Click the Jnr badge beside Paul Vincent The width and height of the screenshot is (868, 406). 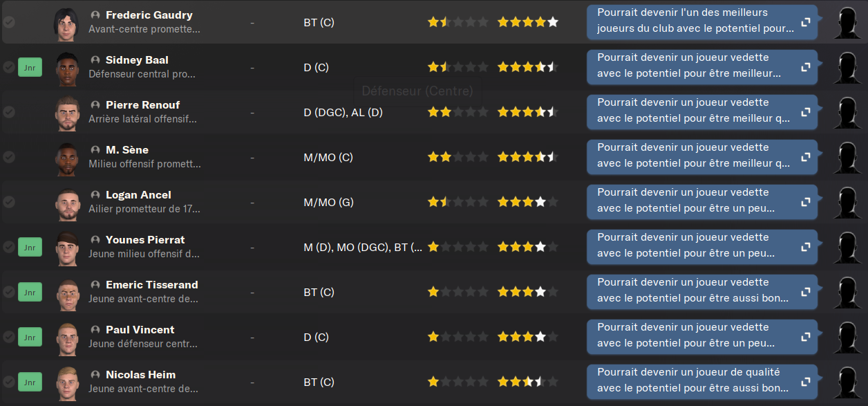(x=30, y=337)
